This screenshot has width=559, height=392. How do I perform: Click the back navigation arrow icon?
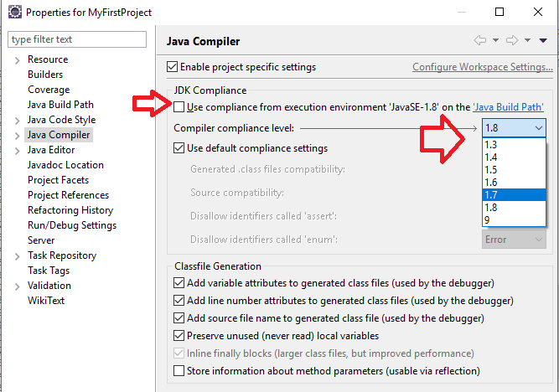(x=480, y=40)
